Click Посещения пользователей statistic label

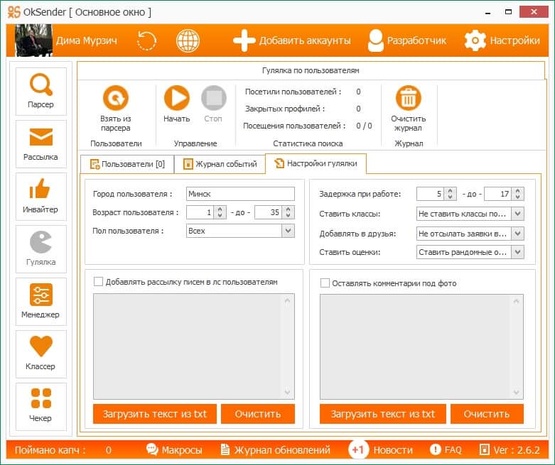click(x=294, y=126)
